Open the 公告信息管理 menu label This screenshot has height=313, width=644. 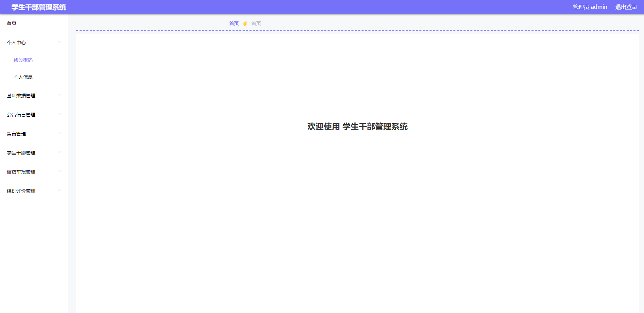(21, 115)
